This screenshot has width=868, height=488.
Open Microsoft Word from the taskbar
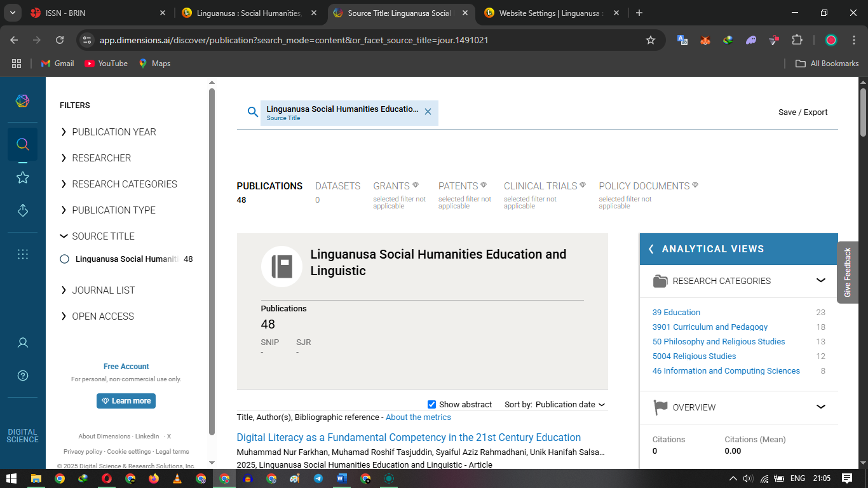342,478
